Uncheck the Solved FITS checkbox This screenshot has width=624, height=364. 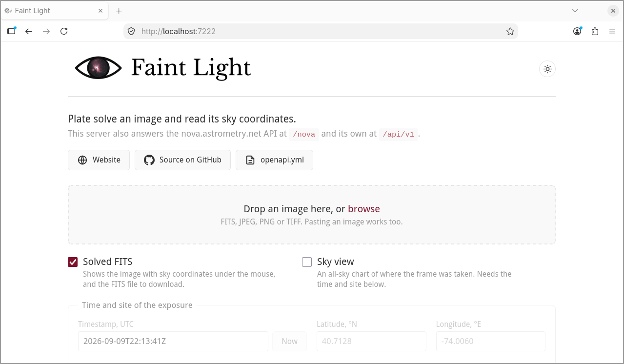(73, 262)
